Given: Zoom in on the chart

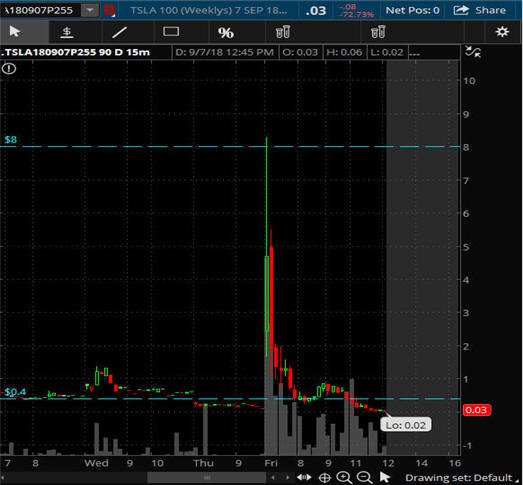Looking at the screenshot, I should (344, 478).
